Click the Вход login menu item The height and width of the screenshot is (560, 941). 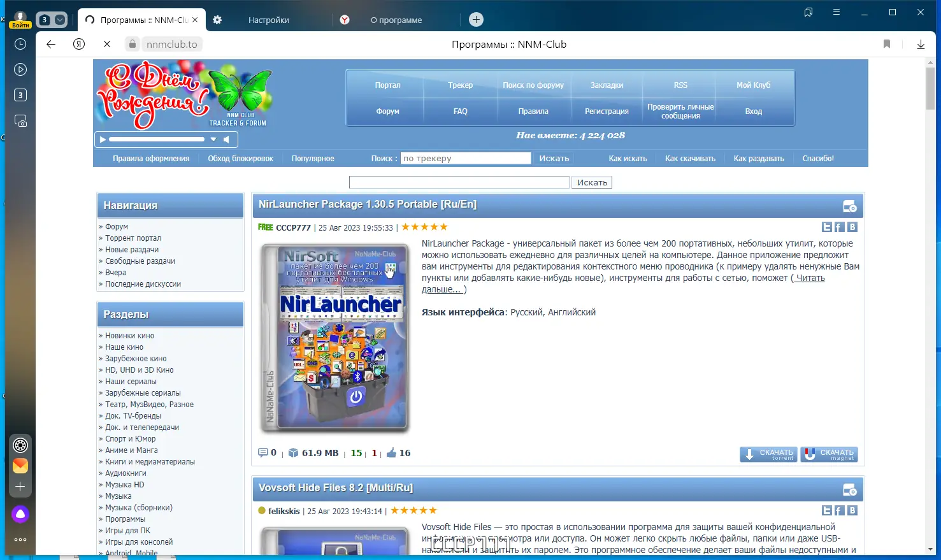coord(754,111)
